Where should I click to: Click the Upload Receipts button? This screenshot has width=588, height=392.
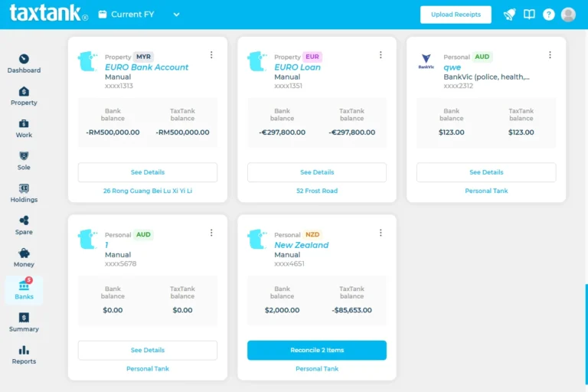click(x=456, y=15)
